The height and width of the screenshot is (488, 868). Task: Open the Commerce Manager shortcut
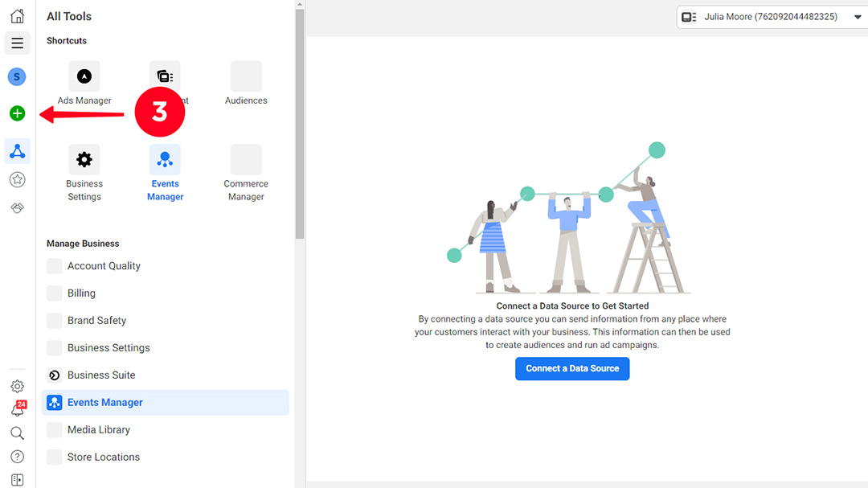(x=246, y=173)
